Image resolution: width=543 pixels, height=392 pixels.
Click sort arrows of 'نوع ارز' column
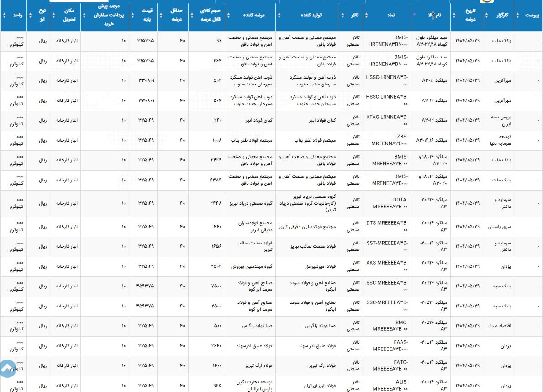30,15
